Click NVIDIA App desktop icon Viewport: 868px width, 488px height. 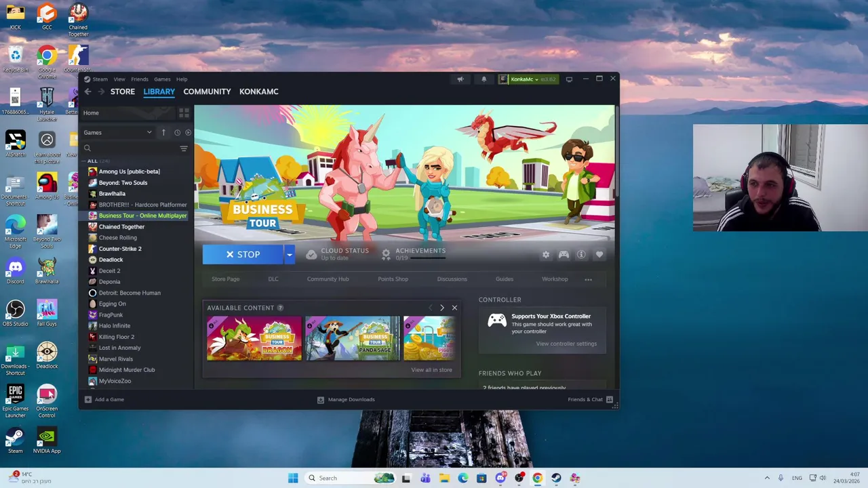click(x=47, y=441)
